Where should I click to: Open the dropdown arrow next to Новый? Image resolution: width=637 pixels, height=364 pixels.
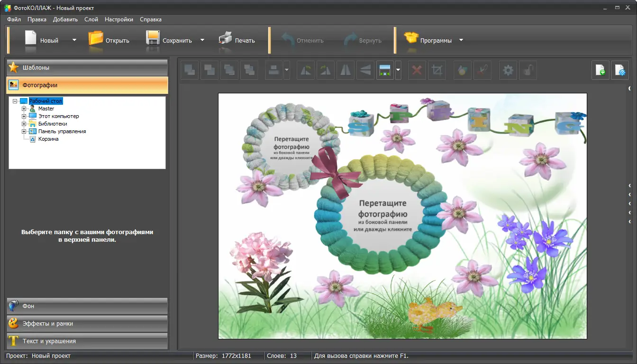74,40
